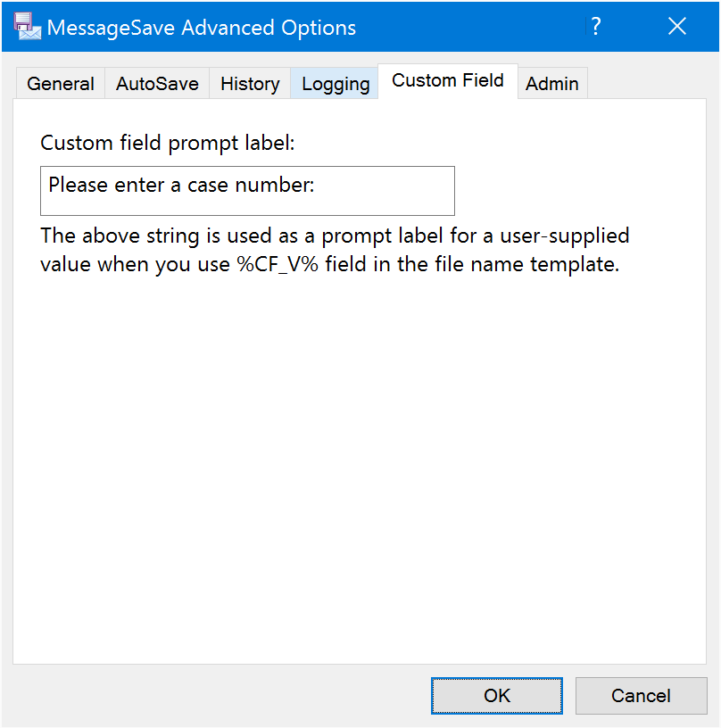Viewport: 721px width, 728px height.
Task: Select the History tab
Action: tap(250, 84)
